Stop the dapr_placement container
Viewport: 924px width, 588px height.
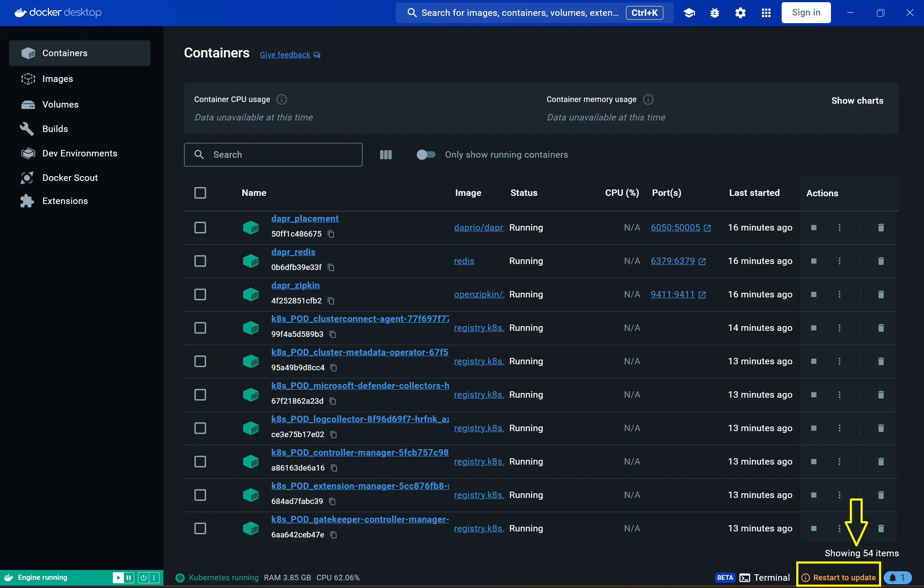click(814, 228)
